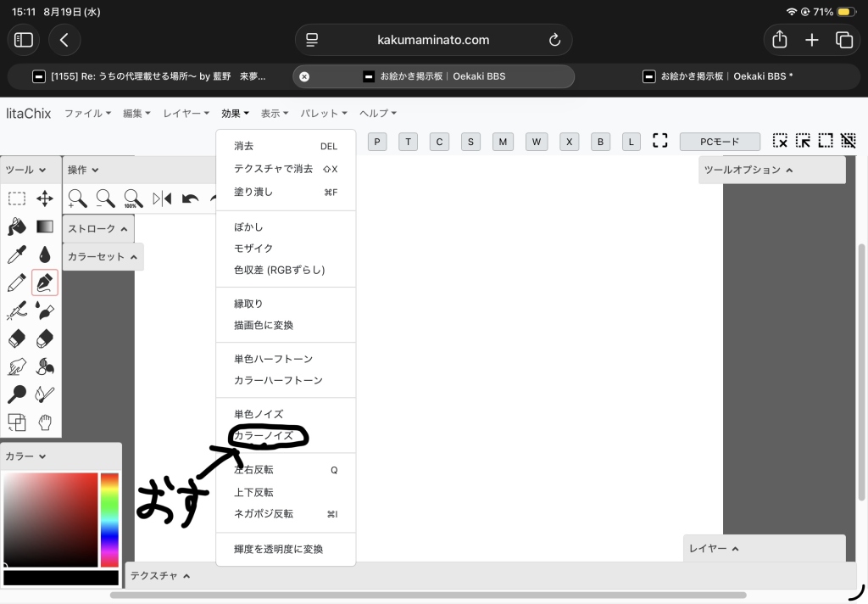Open the ファイル menu
Screen dimensions: 868x604
[x=87, y=113]
